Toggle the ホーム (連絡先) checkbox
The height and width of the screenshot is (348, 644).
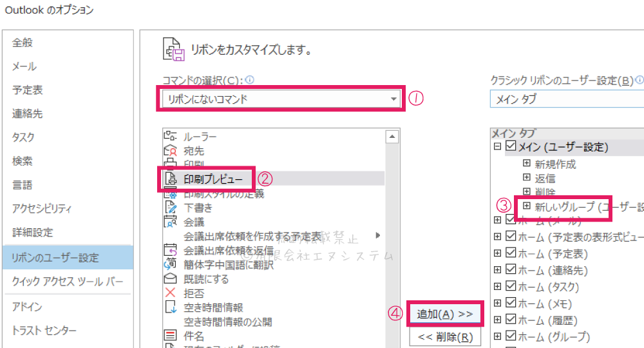point(511,269)
